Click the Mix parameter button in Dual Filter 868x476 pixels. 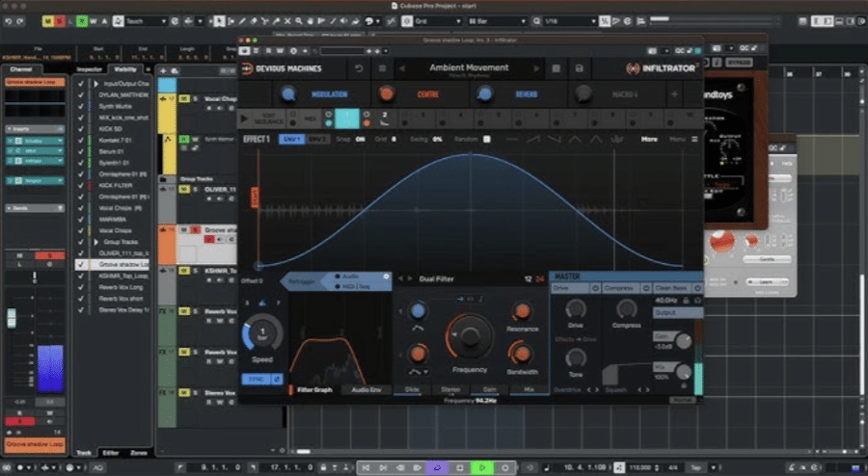point(529,389)
